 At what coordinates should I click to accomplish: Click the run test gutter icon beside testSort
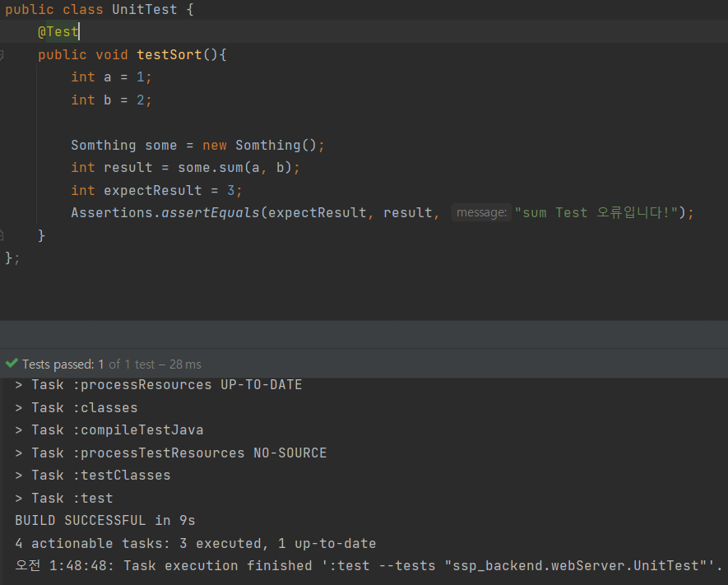pyautogui.click(x=4, y=54)
